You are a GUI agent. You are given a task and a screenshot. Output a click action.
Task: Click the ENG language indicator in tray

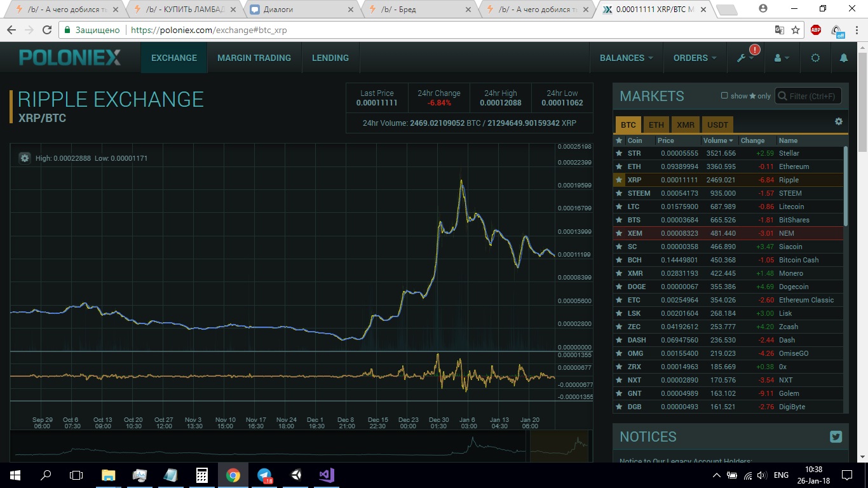[781, 475]
